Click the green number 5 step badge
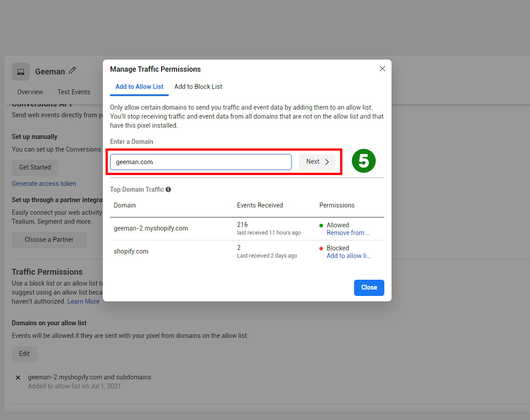The height and width of the screenshot is (420, 530). [x=364, y=161]
